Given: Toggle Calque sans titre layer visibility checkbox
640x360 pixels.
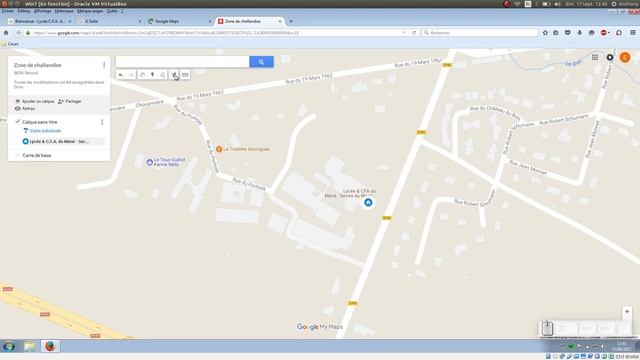Looking at the screenshot, I should (x=18, y=122).
